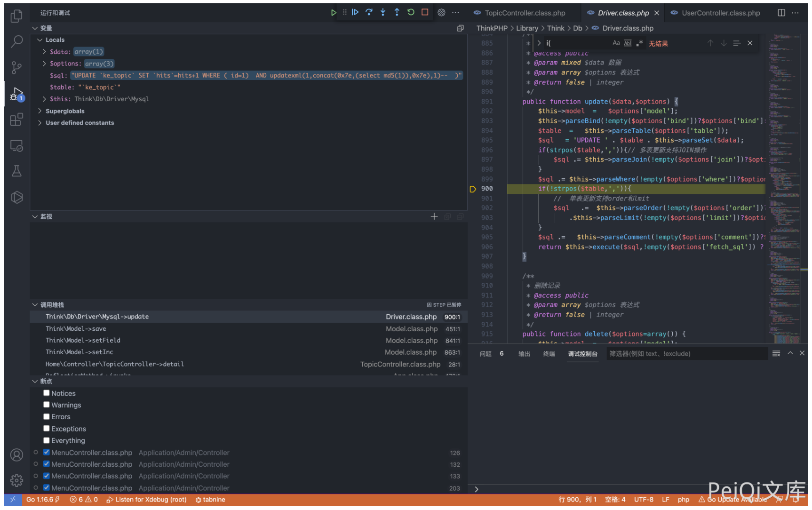Open Source Control view
This screenshot has height=510, width=812.
[16, 68]
